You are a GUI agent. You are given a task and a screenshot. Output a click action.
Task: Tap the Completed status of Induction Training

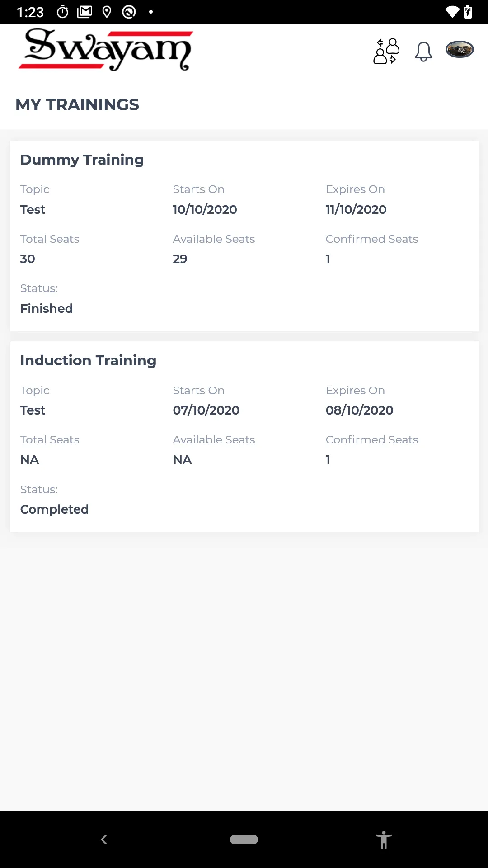pyautogui.click(x=54, y=509)
